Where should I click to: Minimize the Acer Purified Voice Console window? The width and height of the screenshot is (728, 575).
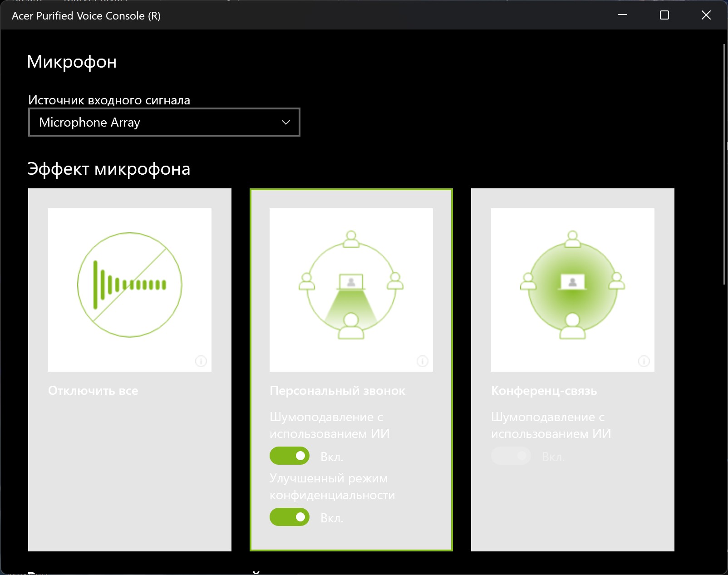click(623, 15)
